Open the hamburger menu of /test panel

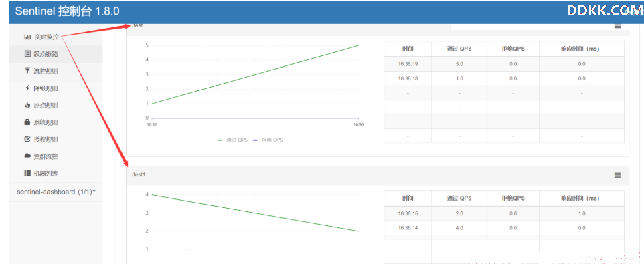617,26
